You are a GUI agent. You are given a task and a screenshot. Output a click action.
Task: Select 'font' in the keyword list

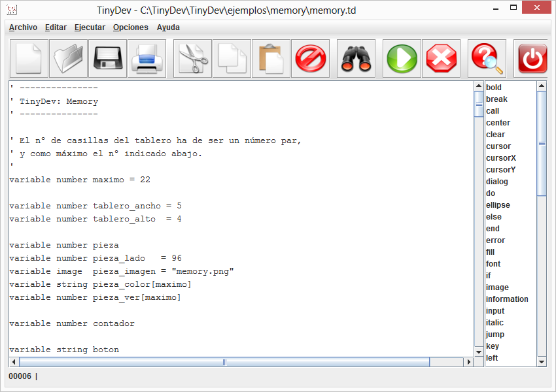click(x=493, y=264)
